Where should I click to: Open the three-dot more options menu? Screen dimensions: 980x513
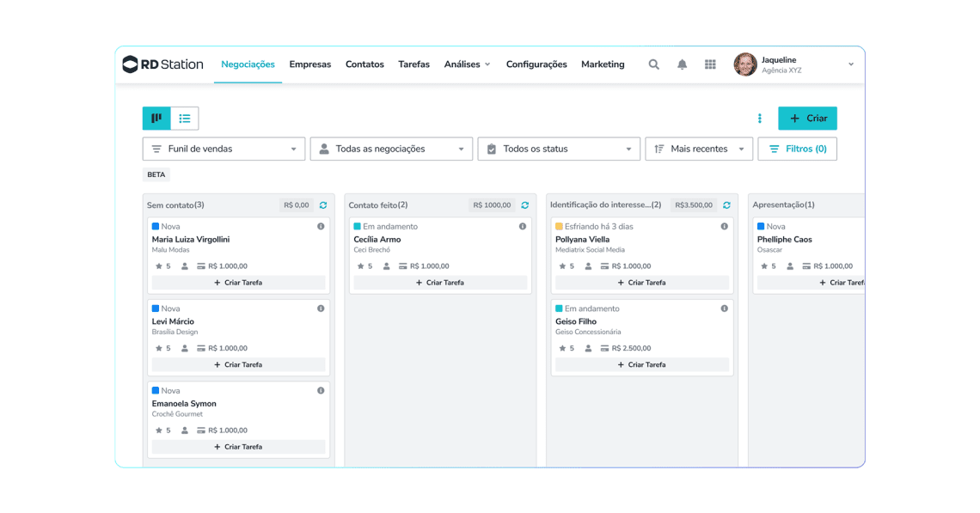point(759,119)
